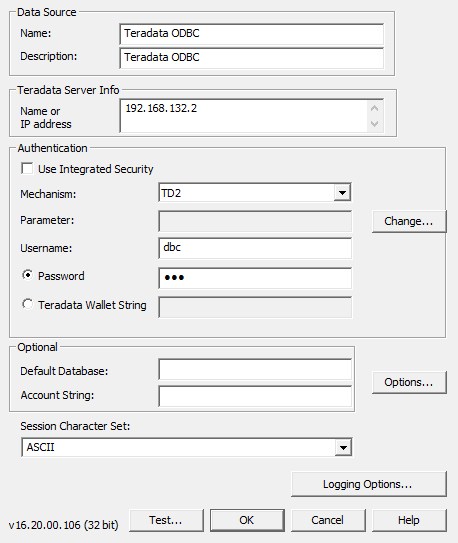Click into the Description text field
This screenshot has width=458, height=543.
coord(252,58)
